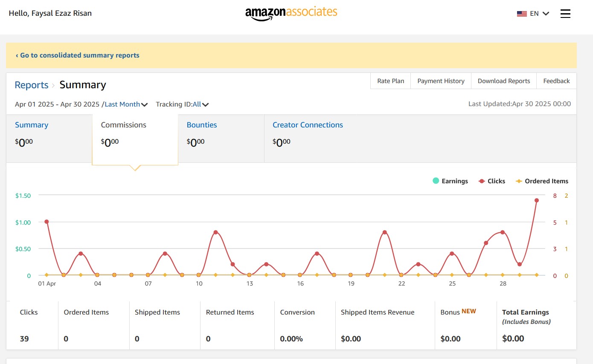This screenshot has height=364, width=593.
Task: Click the $1.50 y-axis label
Action: coord(23,196)
